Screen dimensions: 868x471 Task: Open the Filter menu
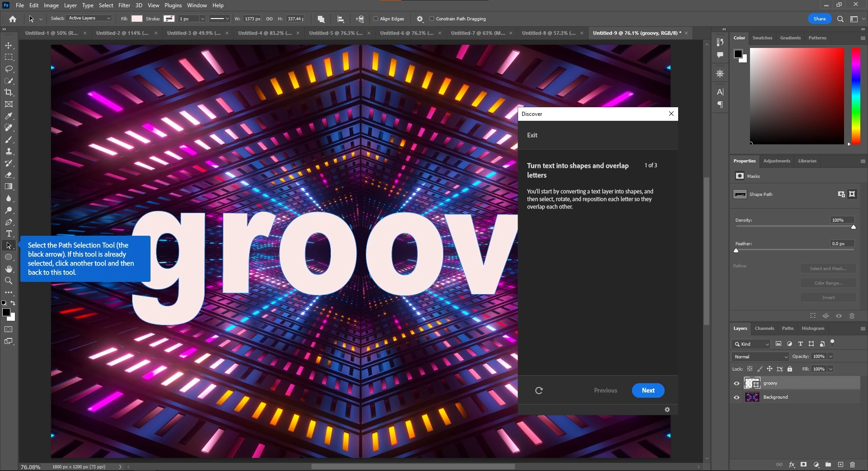124,5
